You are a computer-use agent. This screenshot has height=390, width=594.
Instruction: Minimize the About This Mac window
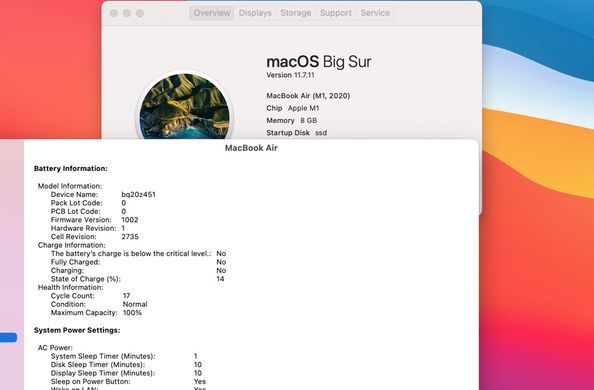(127, 13)
